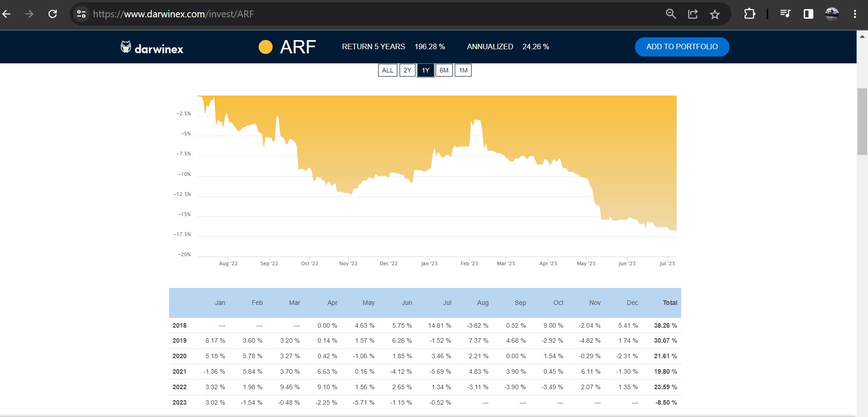Click the yellow ARF color circle
The height and width of the screenshot is (417, 868).
click(266, 47)
